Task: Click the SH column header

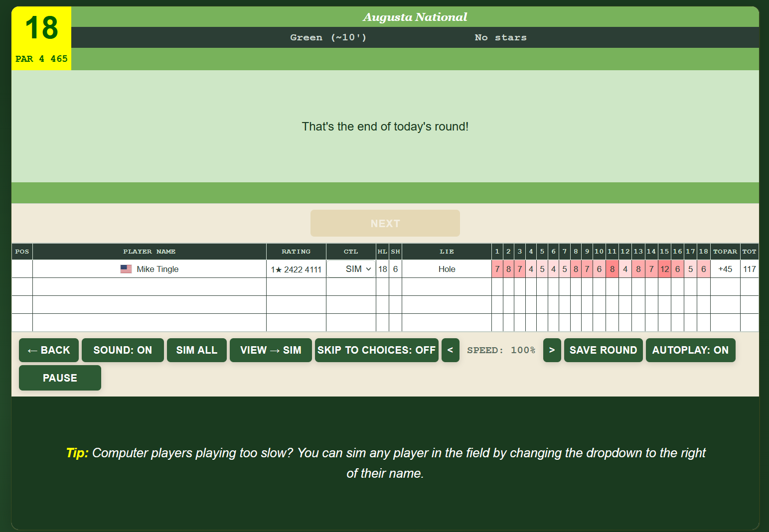Action: (395, 252)
